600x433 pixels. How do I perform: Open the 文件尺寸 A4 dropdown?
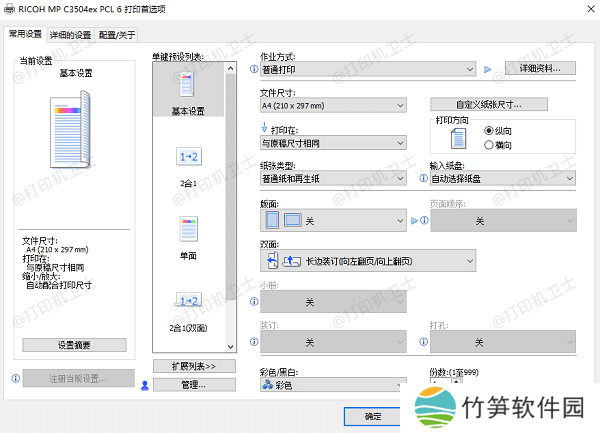pyautogui.click(x=333, y=105)
